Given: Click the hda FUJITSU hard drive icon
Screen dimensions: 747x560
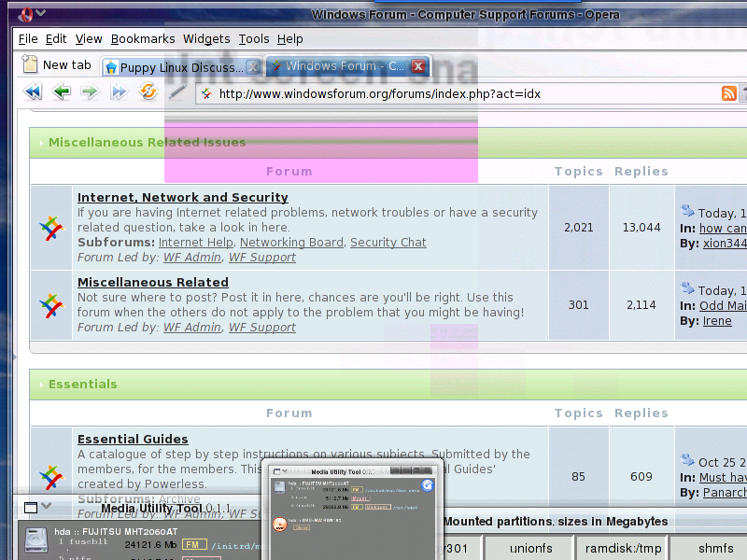Looking at the screenshot, I should point(35,540).
